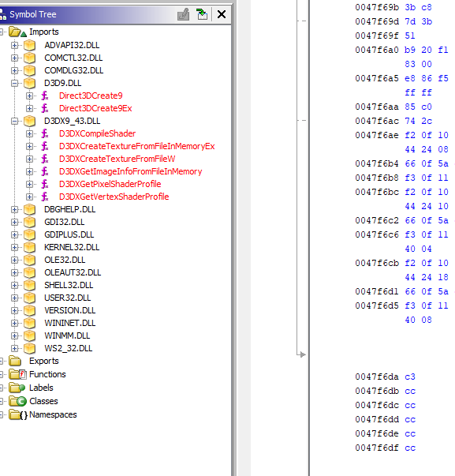Expand the DBGHELP.DLL node
455x476 pixels.
[14, 209]
